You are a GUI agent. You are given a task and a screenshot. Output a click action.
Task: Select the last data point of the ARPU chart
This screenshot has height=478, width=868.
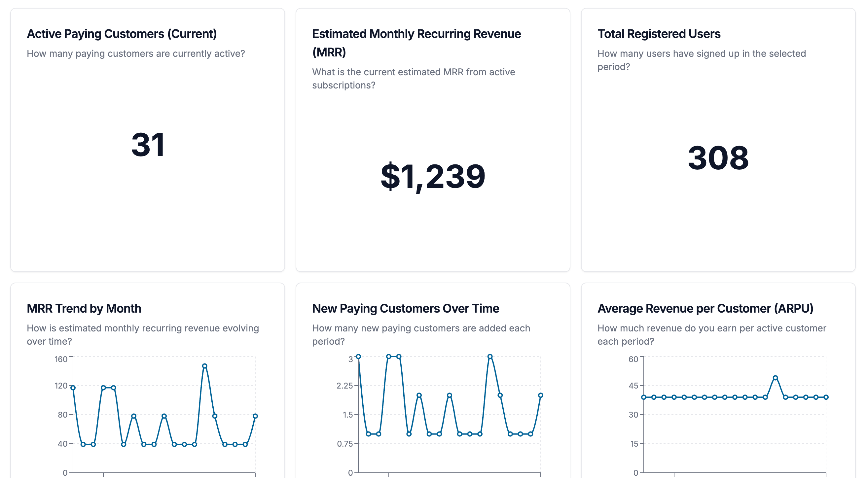coord(826,397)
